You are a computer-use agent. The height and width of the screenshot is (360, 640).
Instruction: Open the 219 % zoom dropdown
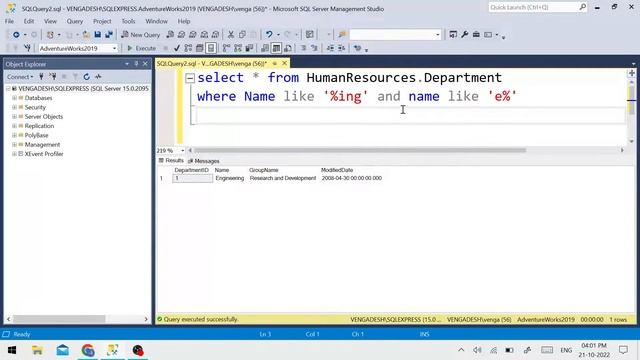click(182, 151)
